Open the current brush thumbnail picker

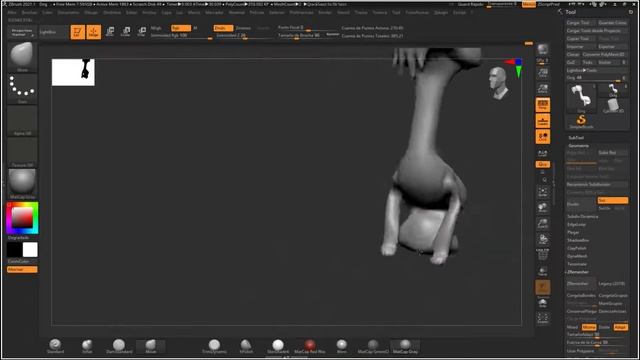[x=22, y=57]
